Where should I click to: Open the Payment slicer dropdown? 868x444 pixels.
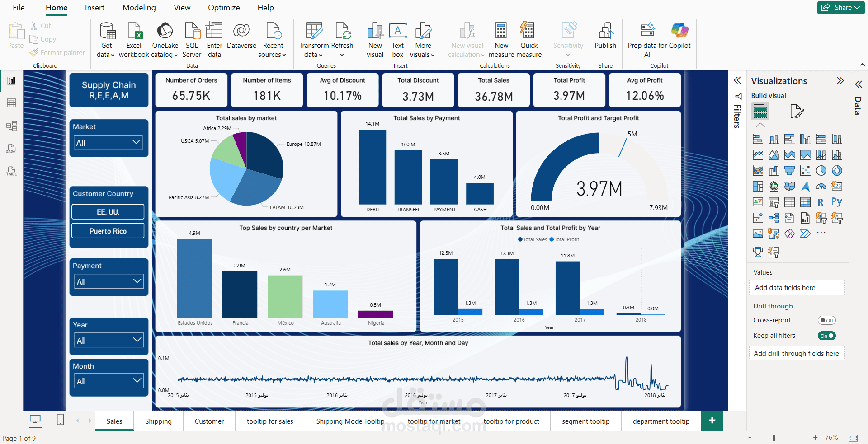(x=108, y=282)
